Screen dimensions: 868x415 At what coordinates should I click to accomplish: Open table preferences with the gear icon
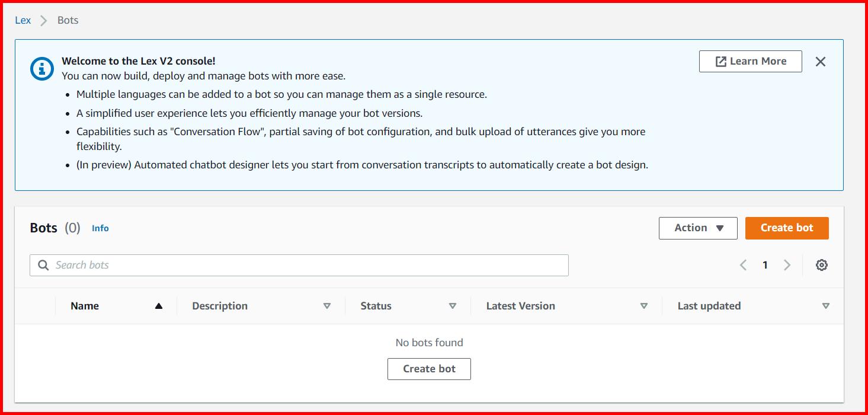pos(821,264)
